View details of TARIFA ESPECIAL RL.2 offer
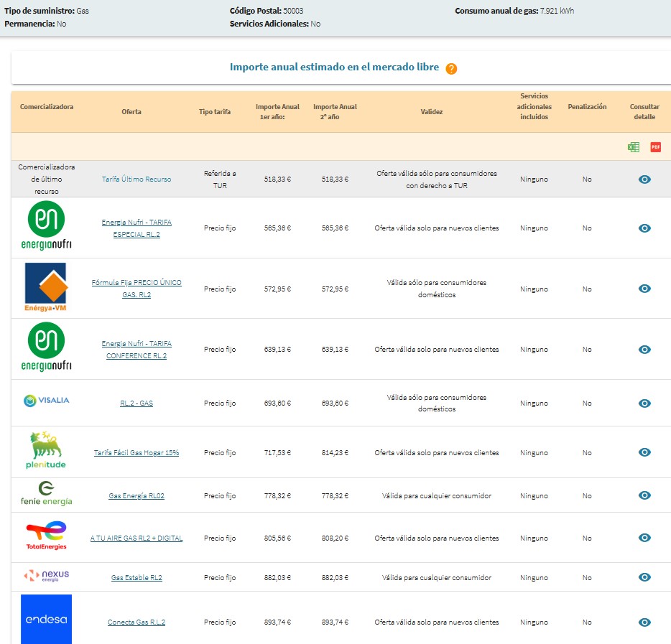 coord(644,228)
